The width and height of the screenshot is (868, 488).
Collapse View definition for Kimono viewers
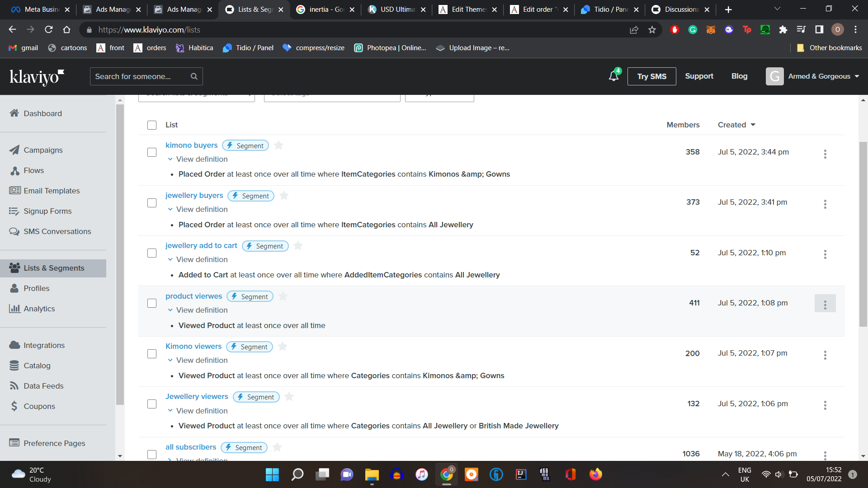click(x=198, y=360)
